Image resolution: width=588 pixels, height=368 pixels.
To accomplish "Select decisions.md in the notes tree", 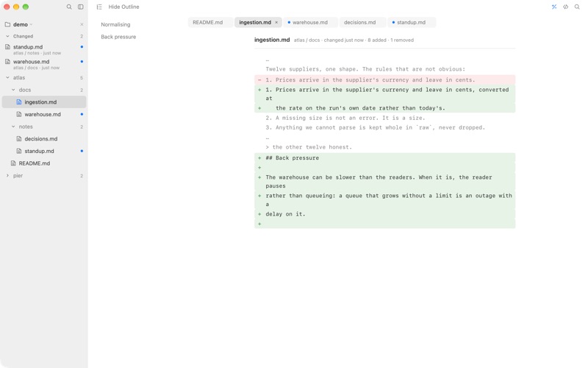I will point(44,139).
